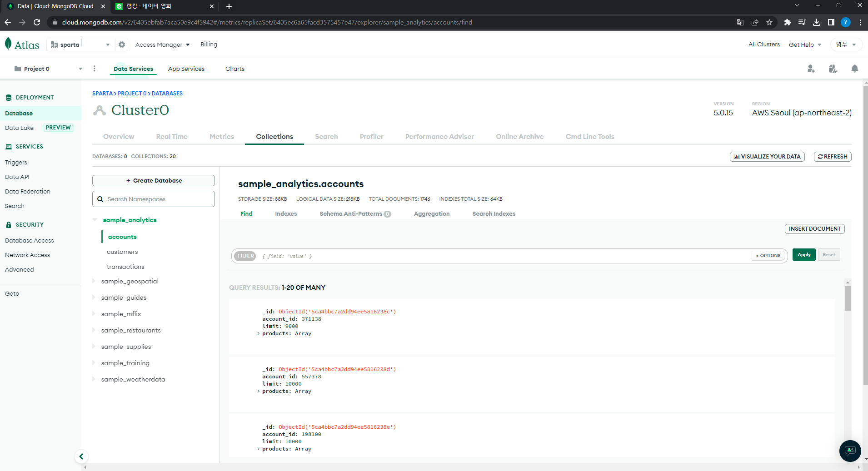Focus the Search Namespaces field
Image resolution: width=868 pixels, height=471 pixels.
click(x=154, y=199)
